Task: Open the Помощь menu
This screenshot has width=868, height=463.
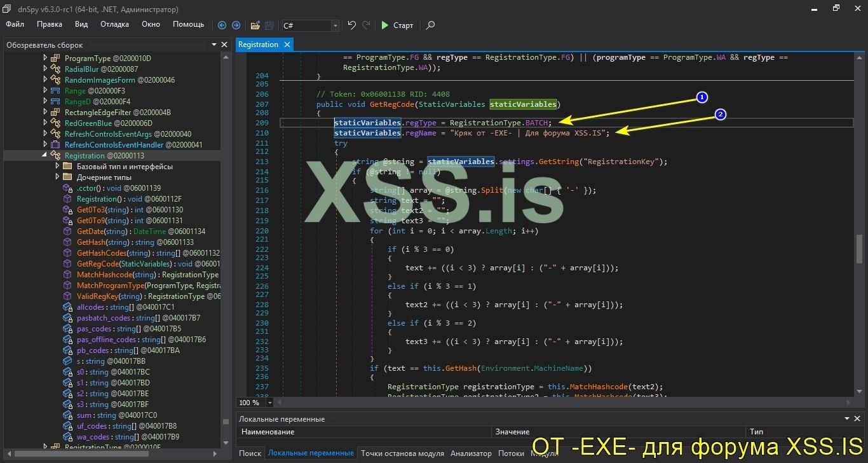Action: 189,24
